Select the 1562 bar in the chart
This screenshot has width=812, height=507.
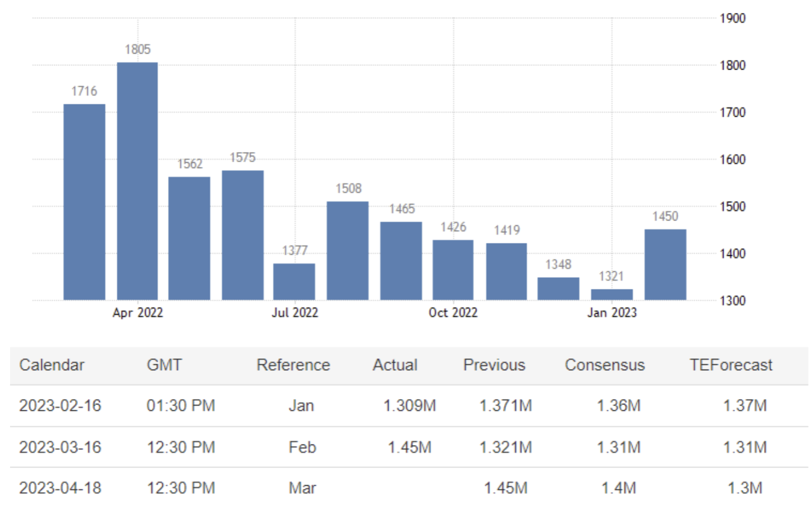189,238
